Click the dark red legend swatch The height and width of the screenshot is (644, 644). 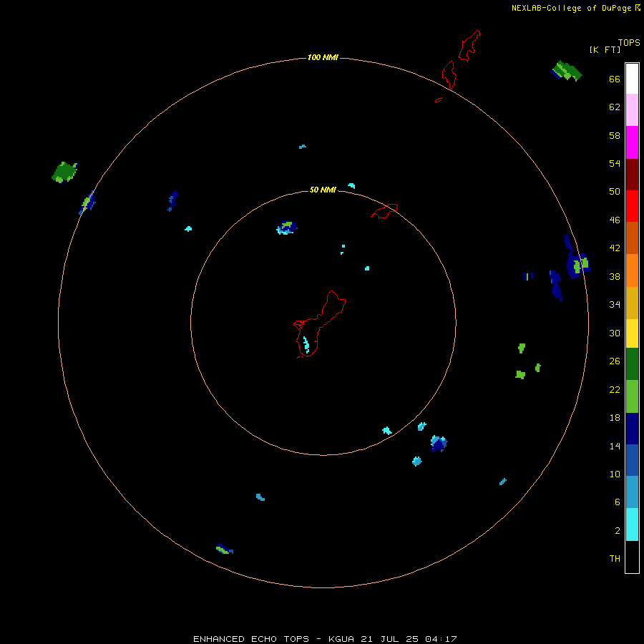coord(632,174)
